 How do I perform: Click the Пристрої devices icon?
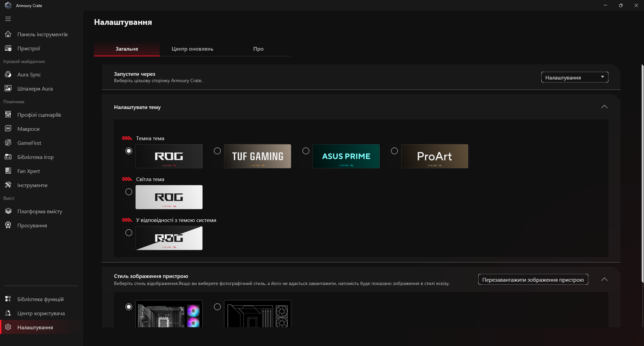coord(8,48)
